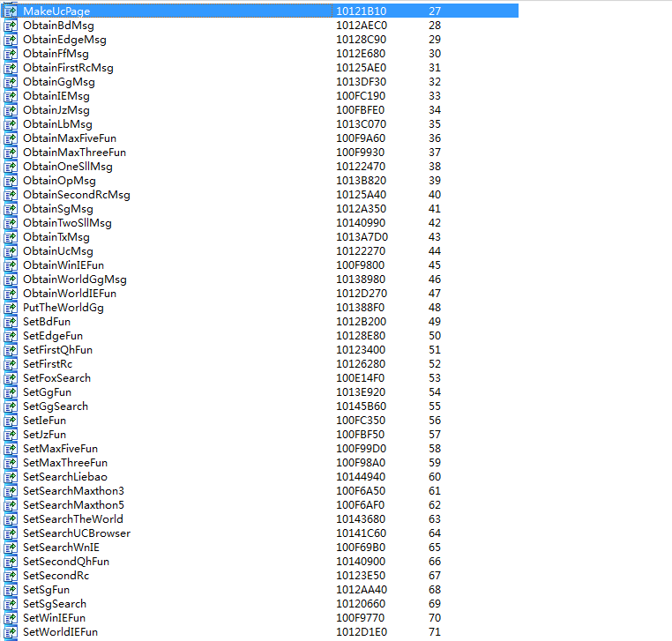Click the icon beside ObtainWorldGgMsg
Viewport: 672px width, 641px height.
pos(11,280)
